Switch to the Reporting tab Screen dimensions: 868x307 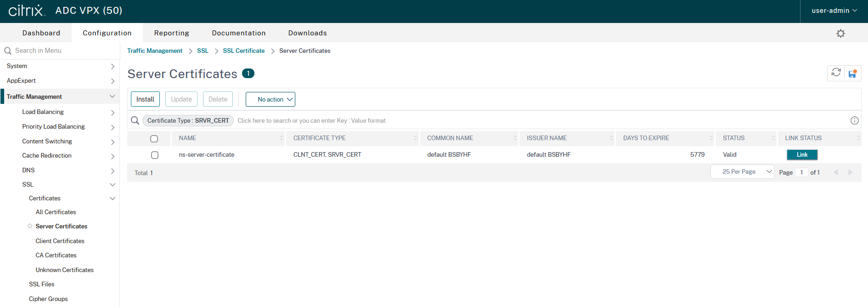pos(171,33)
